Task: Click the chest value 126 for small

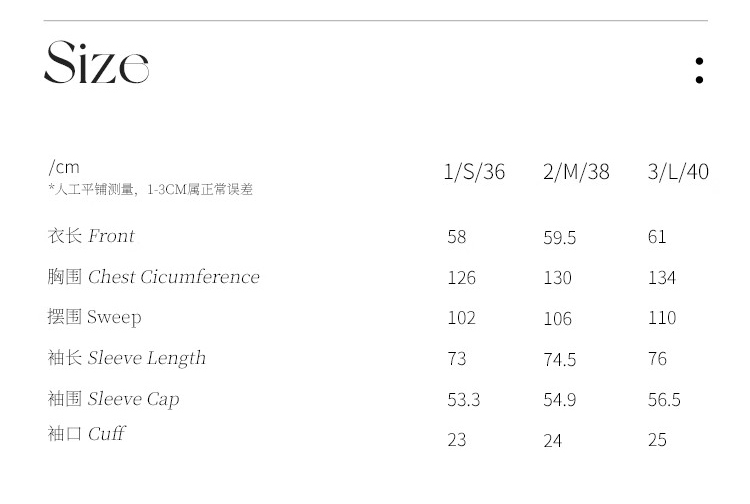Action: [461, 278]
